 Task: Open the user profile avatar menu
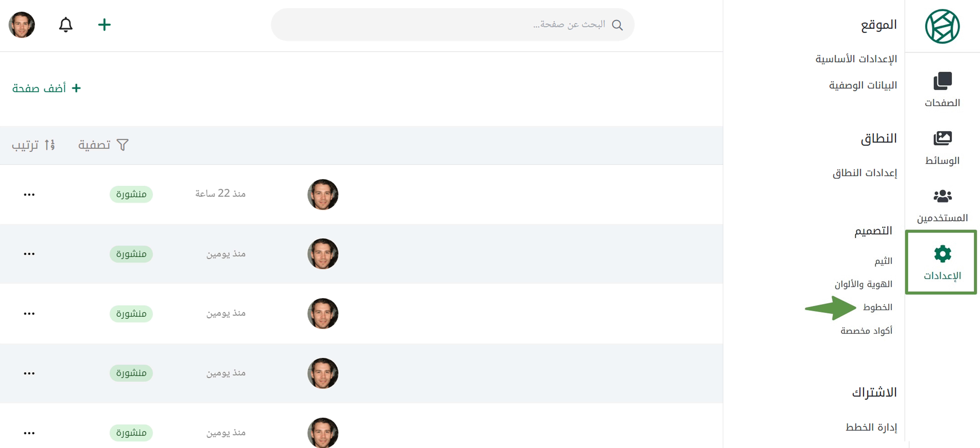pos(22,25)
